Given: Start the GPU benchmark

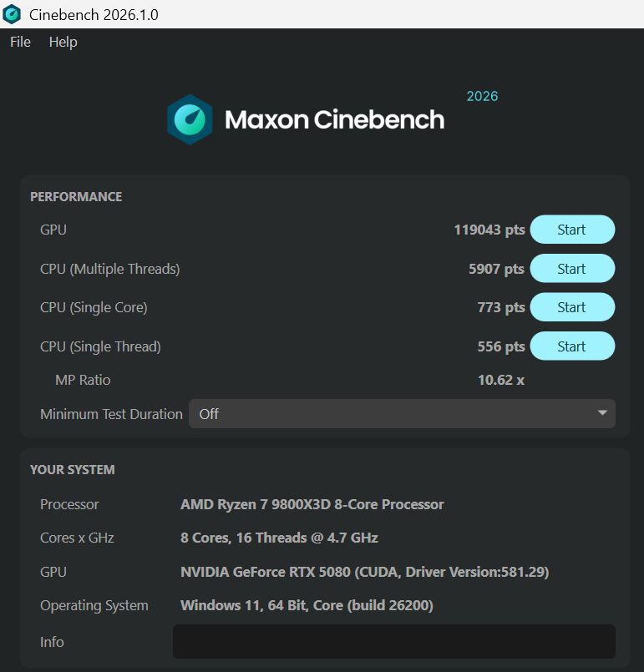Looking at the screenshot, I should tap(572, 230).
